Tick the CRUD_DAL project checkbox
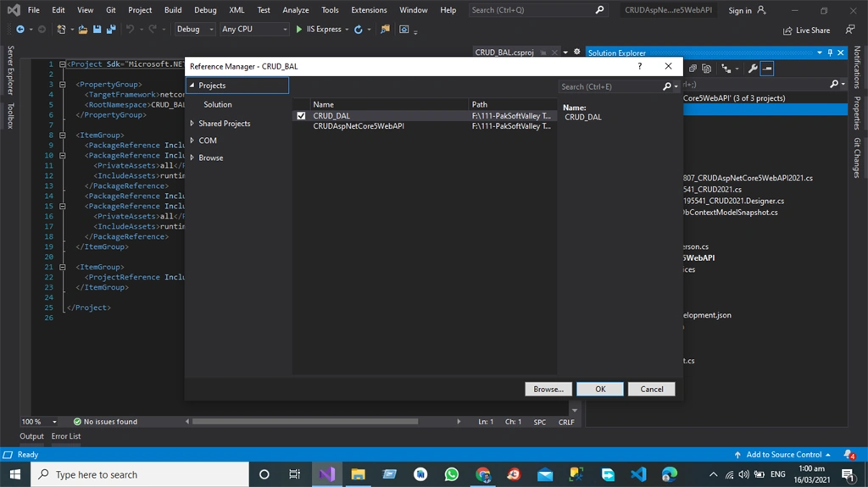Screen dimensions: 868x487 tap(301, 116)
